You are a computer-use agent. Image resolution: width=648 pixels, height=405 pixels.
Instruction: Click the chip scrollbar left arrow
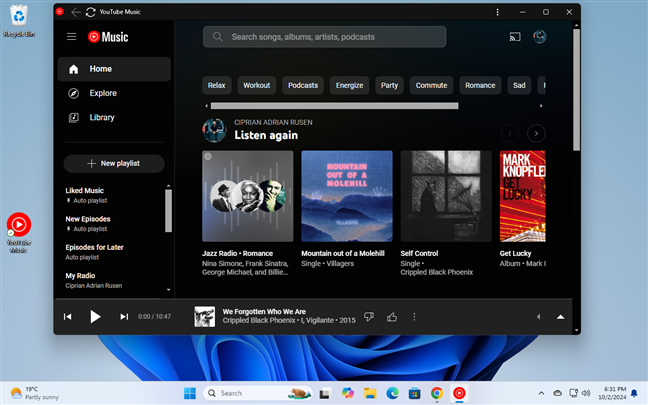pos(206,106)
